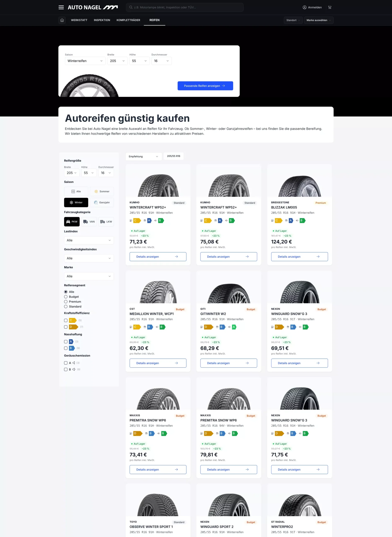Click noise label A on Giti GitiWinter W2
Image resolution: width=392 pixels, height=537 pixels.
(234, 327)
